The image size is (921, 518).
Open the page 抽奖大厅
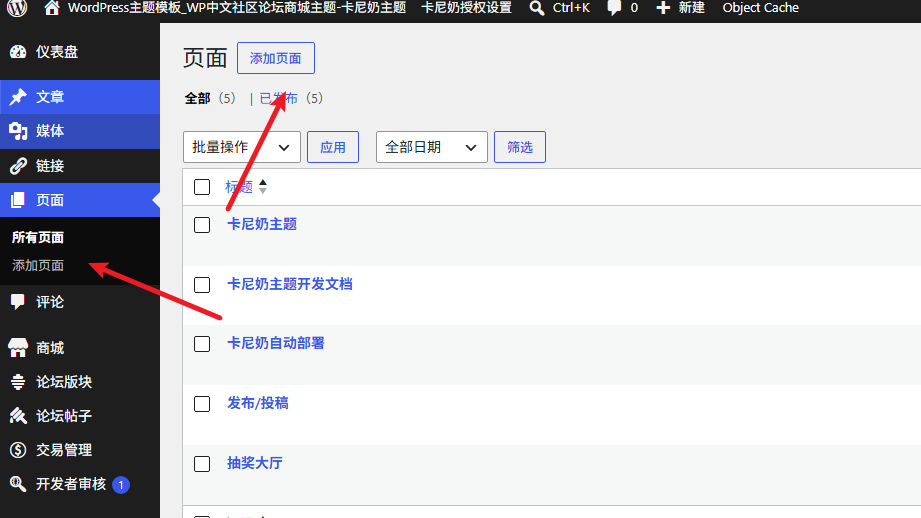[x=255, y=463]
